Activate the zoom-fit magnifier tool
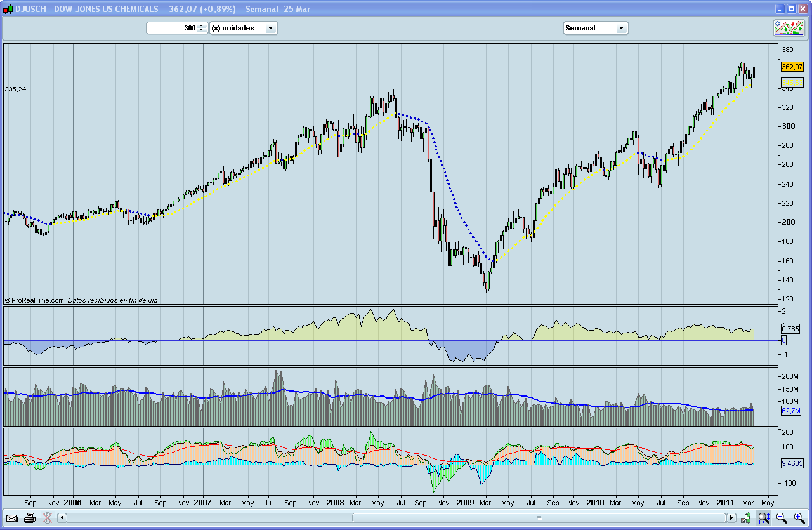The image size is (812, 530). (764, 518)
